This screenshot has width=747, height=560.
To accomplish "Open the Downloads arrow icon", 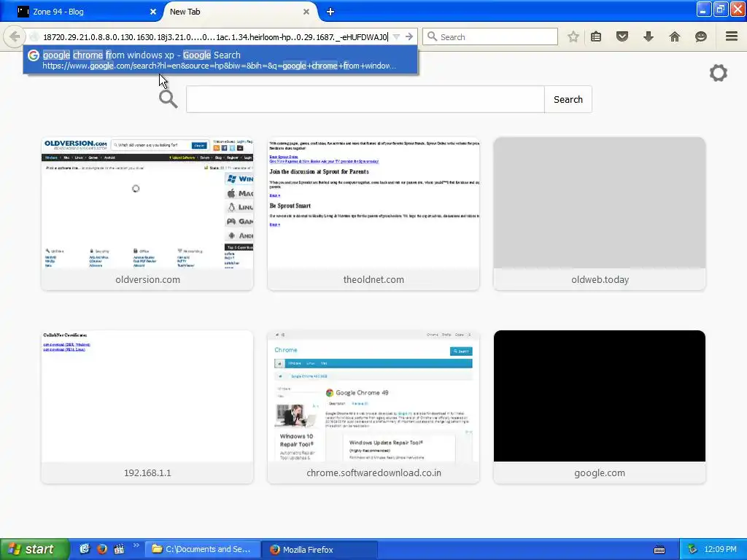I will [x=649, y=36].
